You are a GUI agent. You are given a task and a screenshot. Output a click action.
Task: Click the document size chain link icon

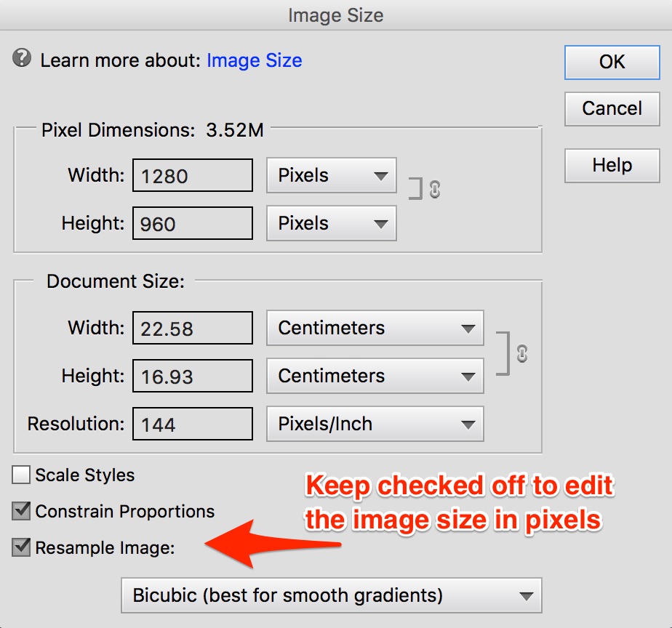[x=521, y=354]
